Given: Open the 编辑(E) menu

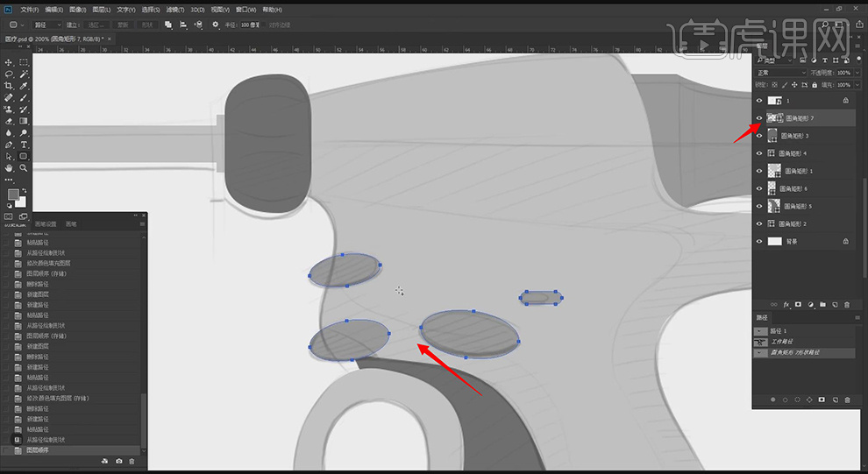Looking at the screenshot, I should pos(53,10).
